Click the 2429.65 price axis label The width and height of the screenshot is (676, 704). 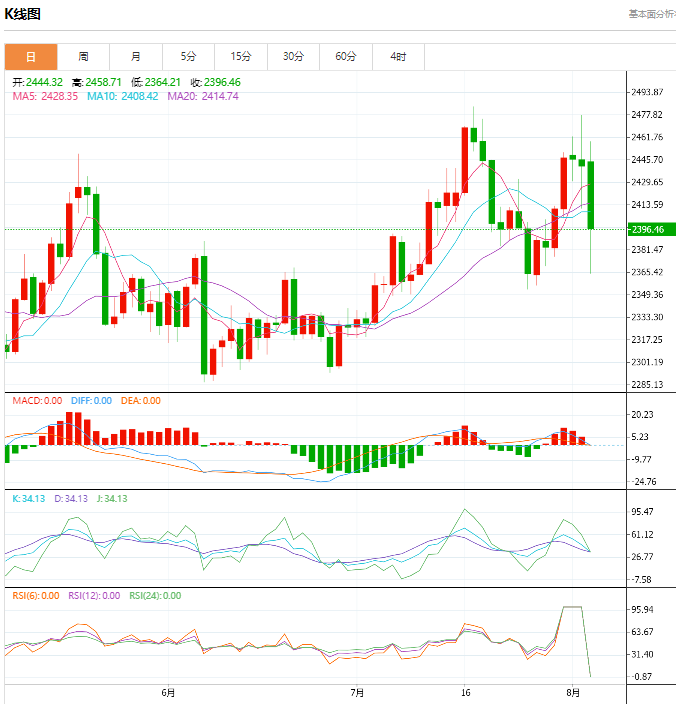pyautogui.click(x=647, y=182)
